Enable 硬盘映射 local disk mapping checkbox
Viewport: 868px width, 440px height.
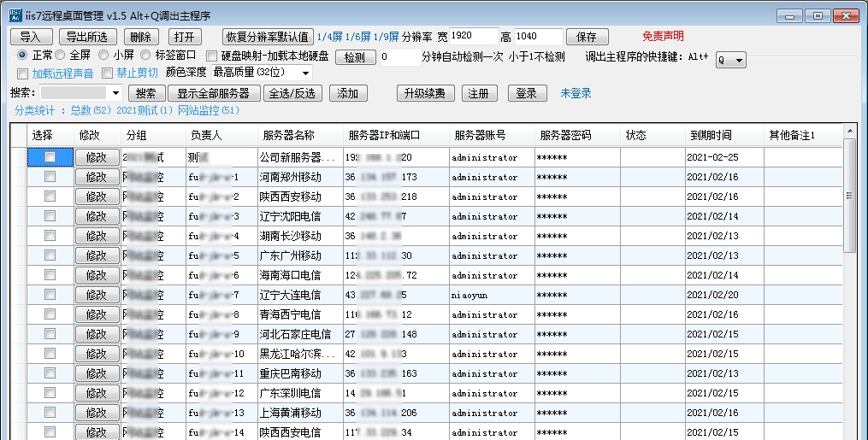(x=212, y=56)
